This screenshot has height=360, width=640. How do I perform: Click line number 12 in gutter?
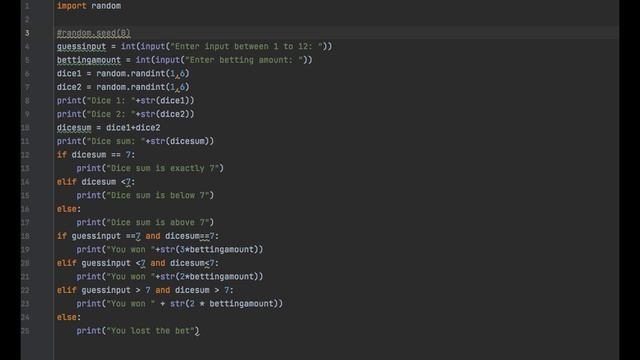pos(25,155)
